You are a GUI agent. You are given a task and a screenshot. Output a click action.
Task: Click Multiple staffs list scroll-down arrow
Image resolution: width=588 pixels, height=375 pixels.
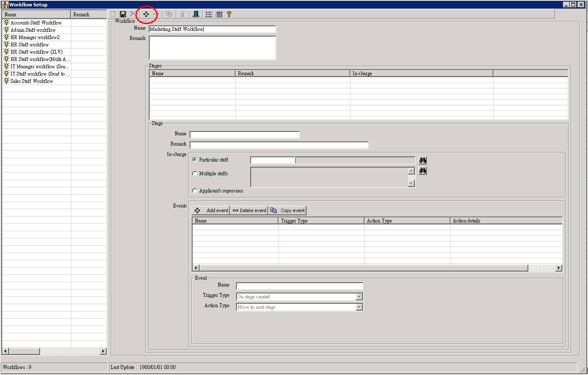(411, 183)
